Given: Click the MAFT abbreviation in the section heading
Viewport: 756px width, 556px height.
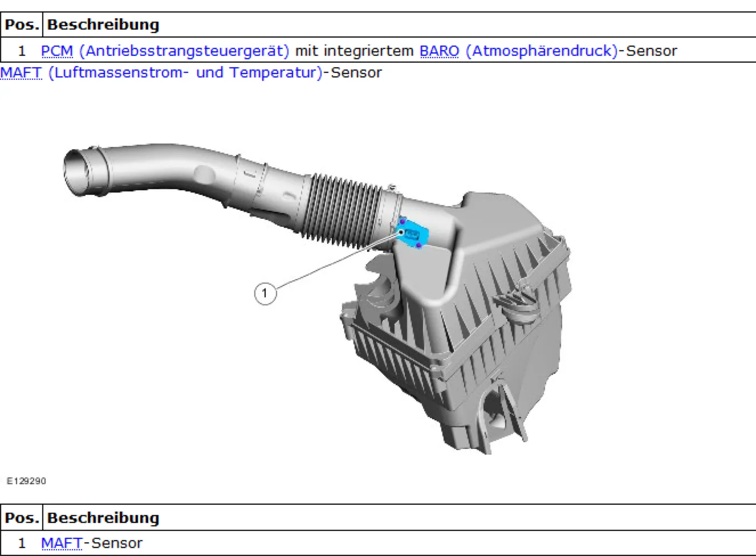Looking at the screenshot, I should (21, 73).
